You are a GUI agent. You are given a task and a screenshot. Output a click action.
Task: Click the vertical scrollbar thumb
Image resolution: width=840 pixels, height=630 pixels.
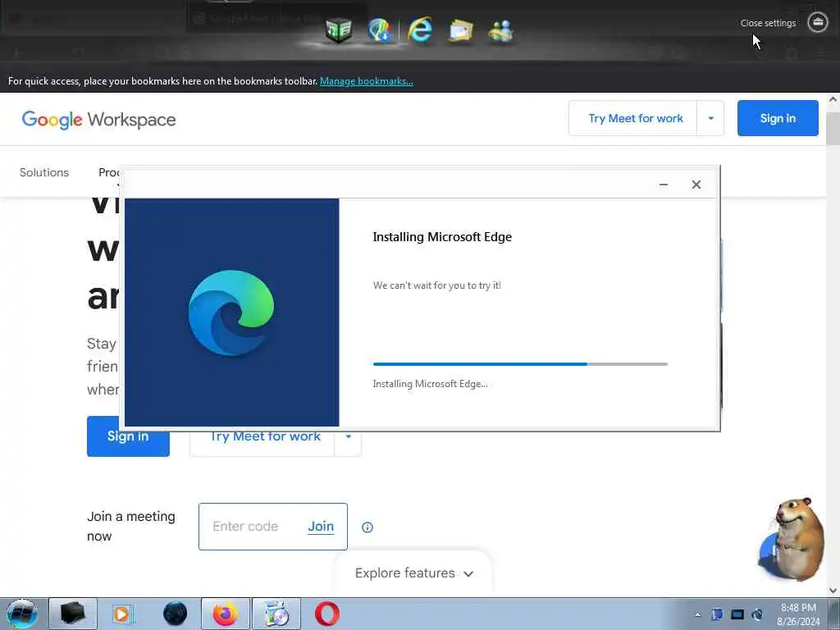833,129
